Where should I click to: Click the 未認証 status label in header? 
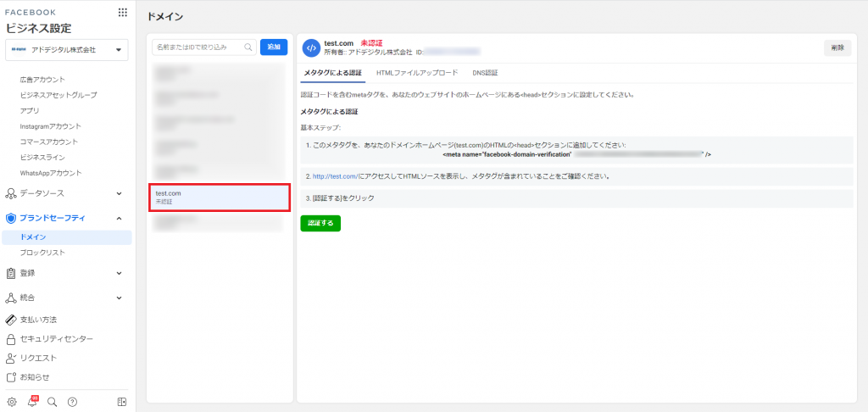tap(372, 42)
